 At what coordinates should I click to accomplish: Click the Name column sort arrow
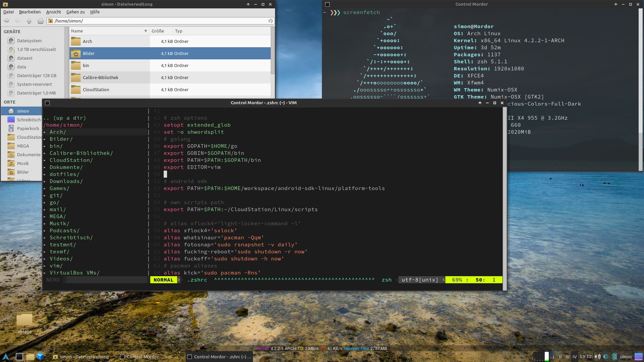146,31
